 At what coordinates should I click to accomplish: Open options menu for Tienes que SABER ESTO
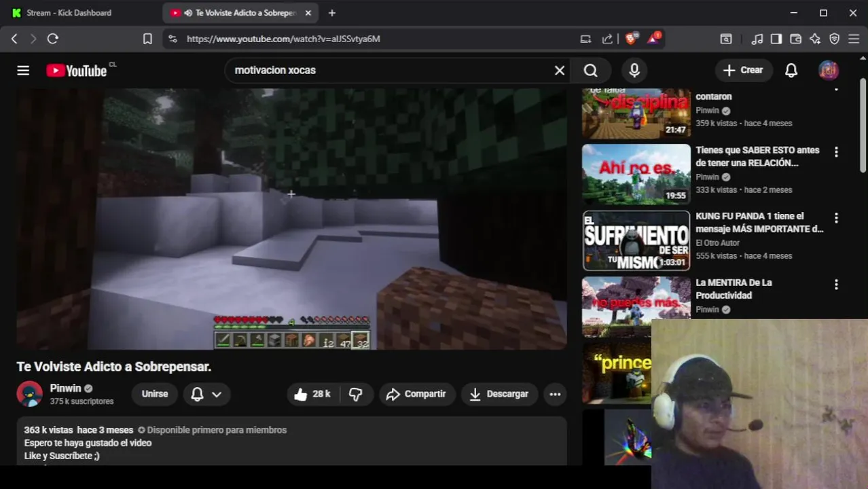point(836,152)
